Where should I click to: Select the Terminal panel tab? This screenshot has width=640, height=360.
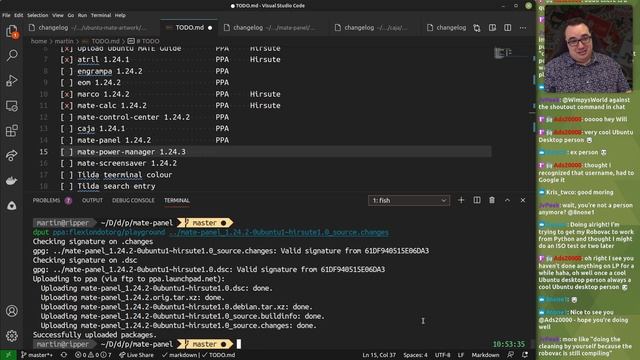tap(177, 200)
